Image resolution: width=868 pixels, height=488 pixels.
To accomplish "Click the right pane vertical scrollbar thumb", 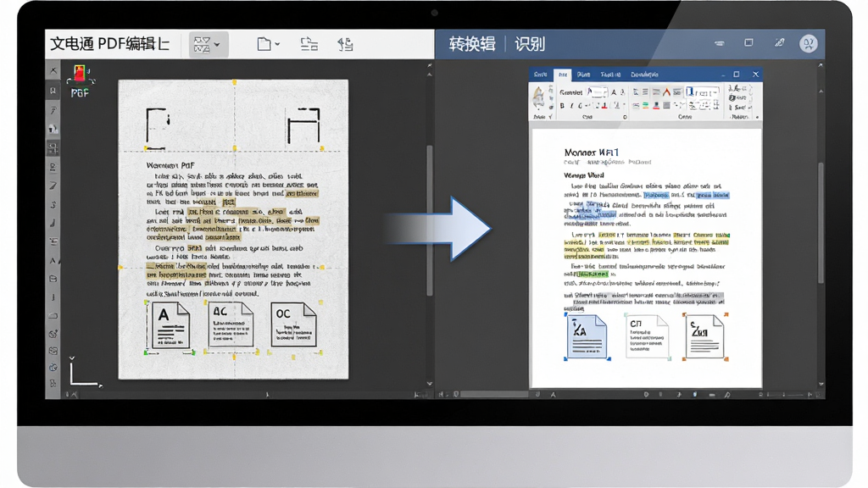I will coord(821,223).
